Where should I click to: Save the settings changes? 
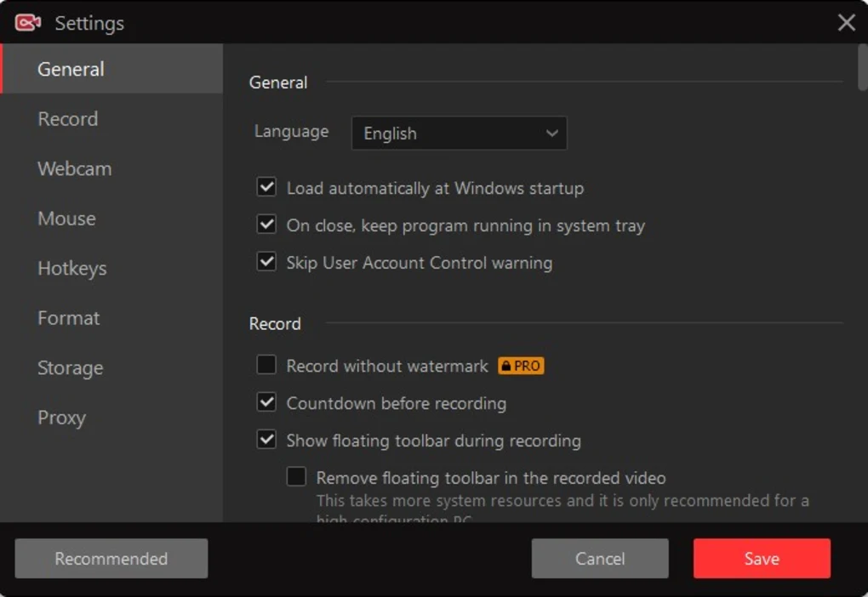(761, 559)
